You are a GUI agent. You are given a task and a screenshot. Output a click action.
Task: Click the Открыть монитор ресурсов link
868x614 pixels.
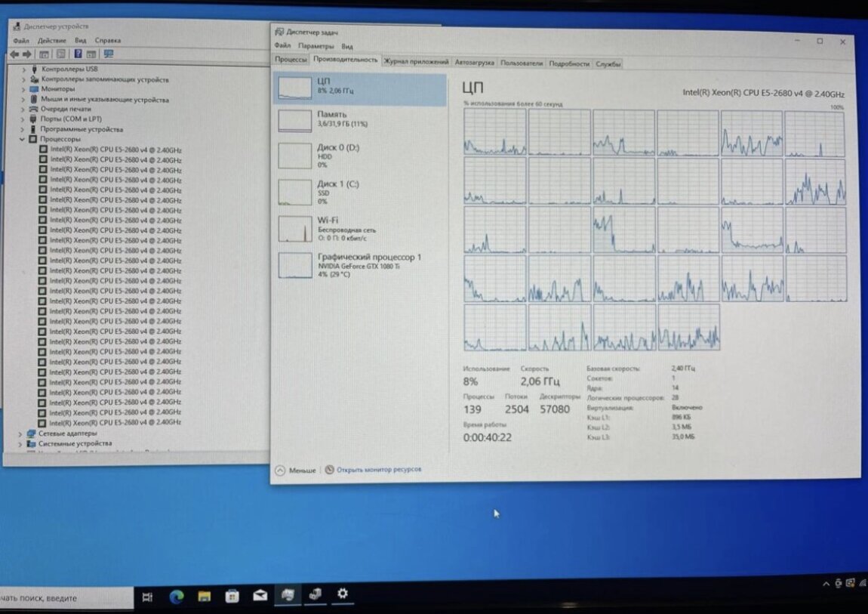[x=378, y=470]
